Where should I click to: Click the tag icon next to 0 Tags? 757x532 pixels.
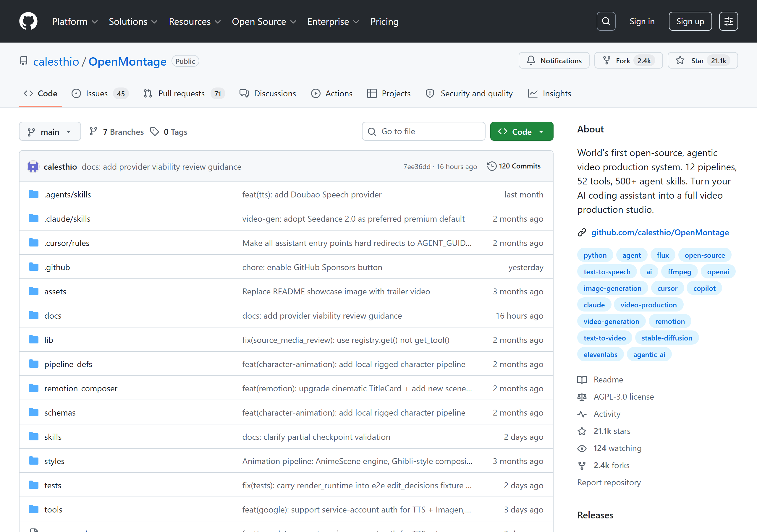[154, 132]
